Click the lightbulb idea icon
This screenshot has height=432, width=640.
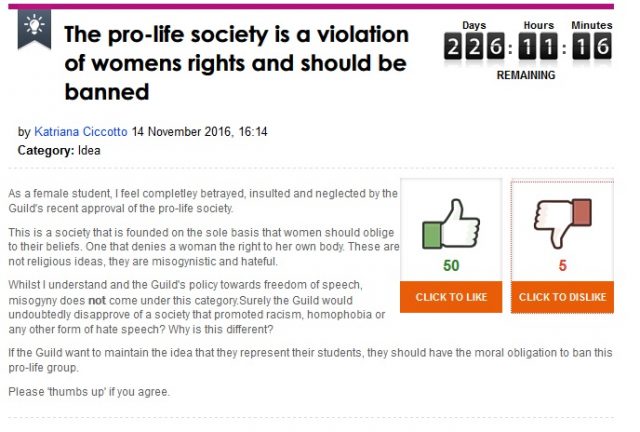click(35, 31)
